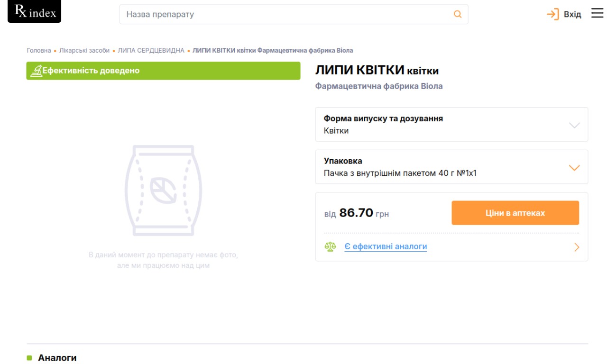Expand the Упаковка dropdown chevron
The width and height of the screenshot is (607, 364).
pyautogui.click(x=574, y=168)
